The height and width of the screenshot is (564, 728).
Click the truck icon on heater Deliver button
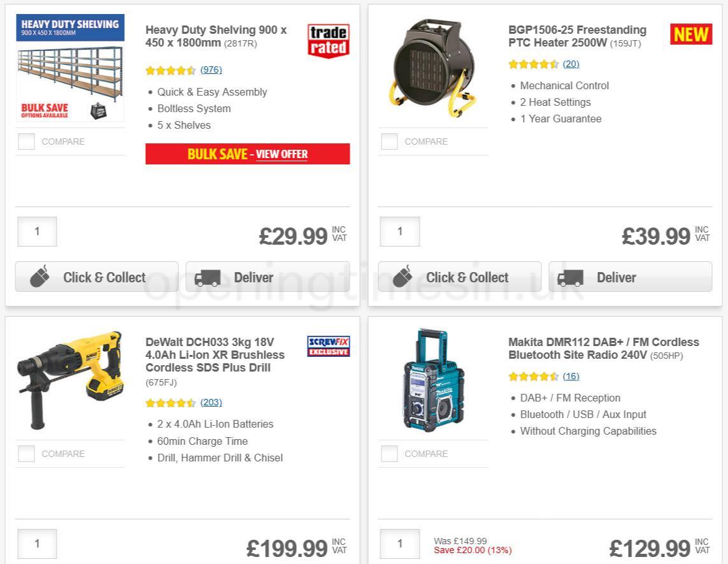(x=571, y=278)
